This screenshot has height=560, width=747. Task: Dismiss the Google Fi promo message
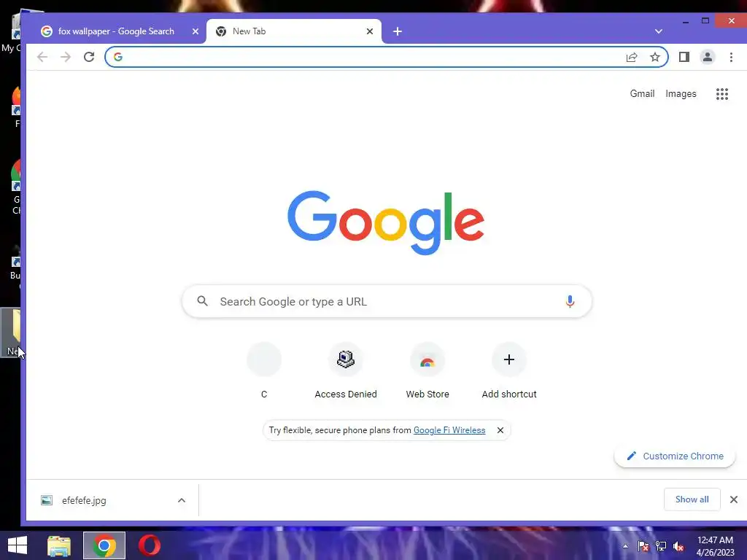[500, 430]
